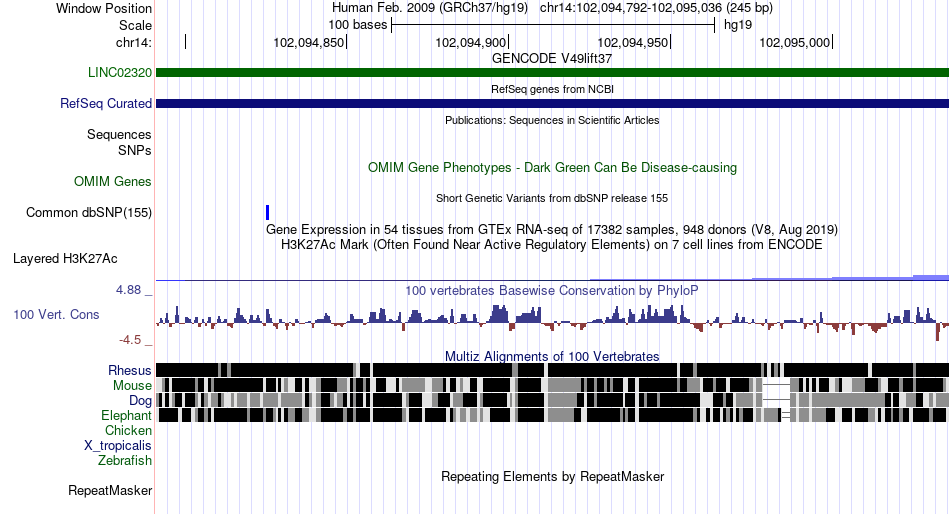
Task: Click Publications: Sequences in Scientific Articles title
Action: (x=552, y=120)
